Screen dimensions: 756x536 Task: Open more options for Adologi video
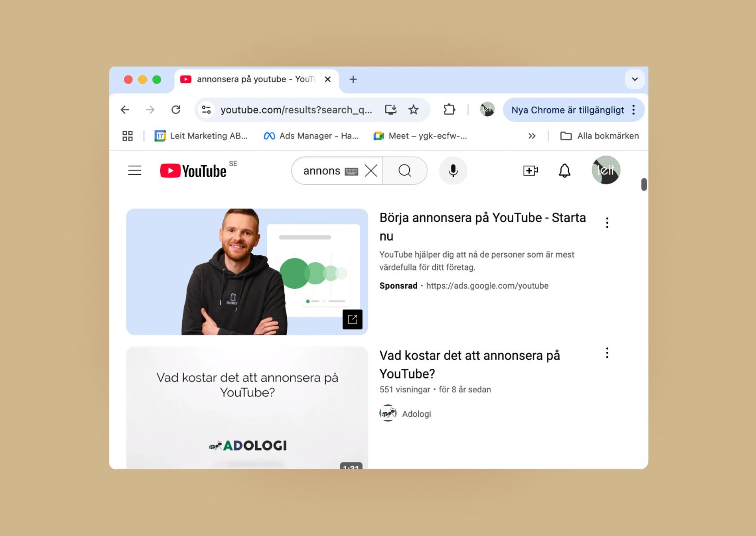[x=607, y=353]
